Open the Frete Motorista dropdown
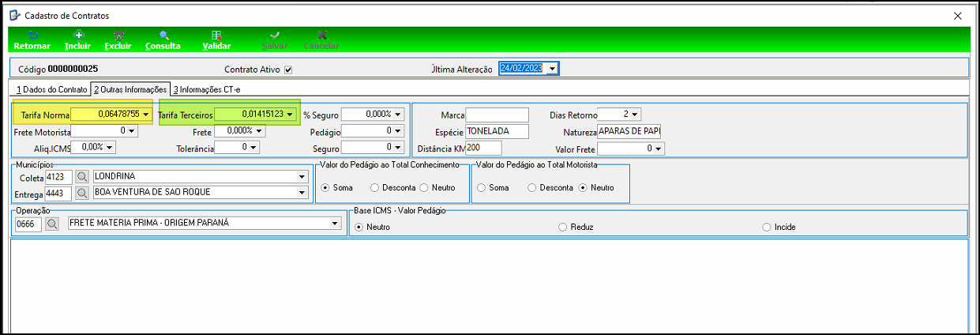The image size is (980, 335). tap(132, 131)
